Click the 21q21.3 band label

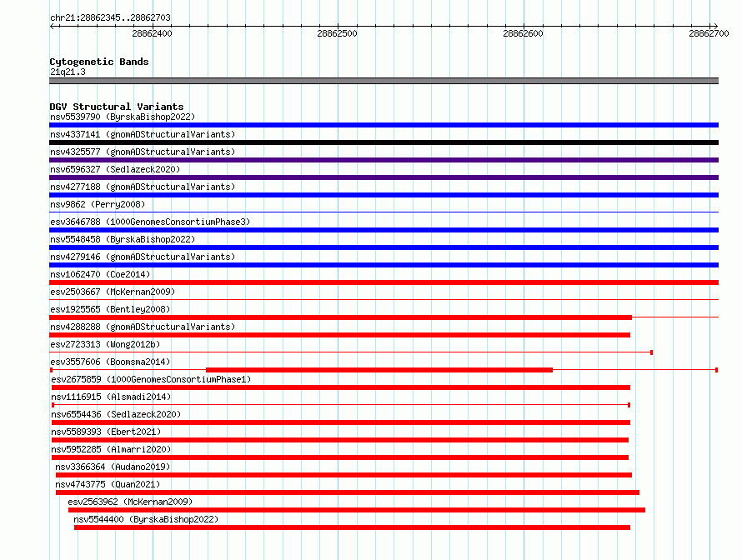point(68,72)
